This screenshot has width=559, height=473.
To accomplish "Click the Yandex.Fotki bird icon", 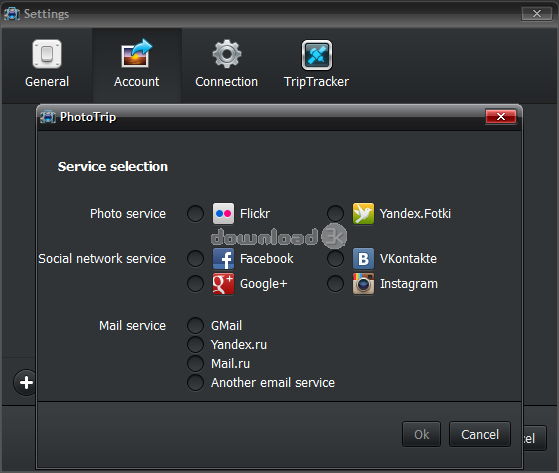I will [x=363, y=214].
